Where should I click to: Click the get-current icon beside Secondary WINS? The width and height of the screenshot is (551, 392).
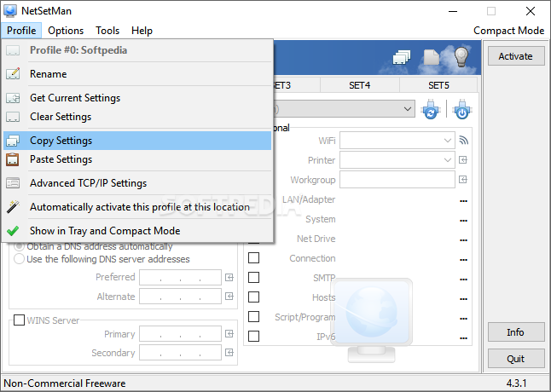[x=229, y=352]
